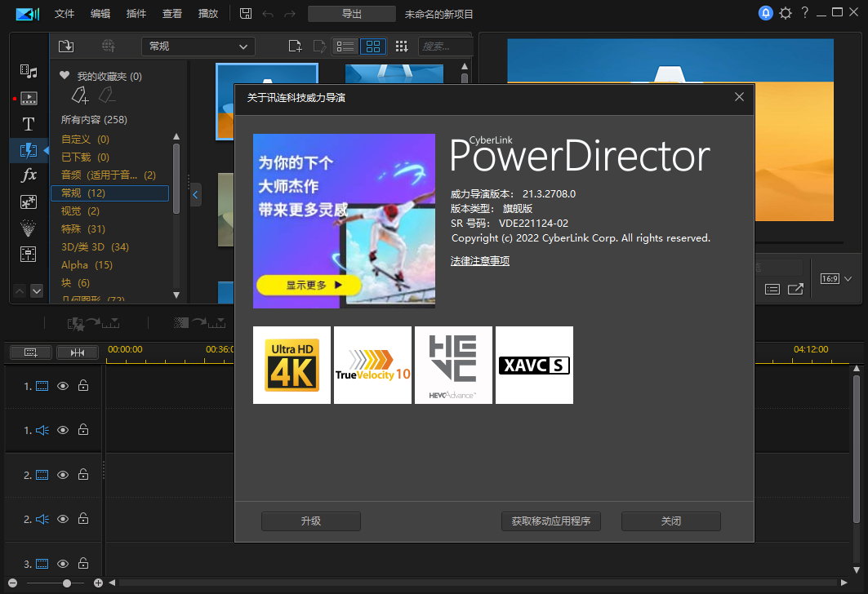868x594 pixels.
Task: Toggle visibility of audio track 2
Action: click(x=63, y=519)
